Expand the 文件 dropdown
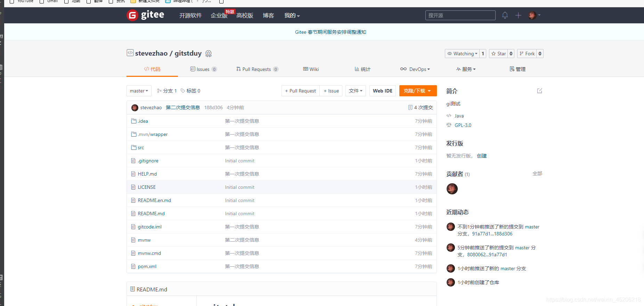The width and height of the screenshot is (644, 306). [356, 91]
